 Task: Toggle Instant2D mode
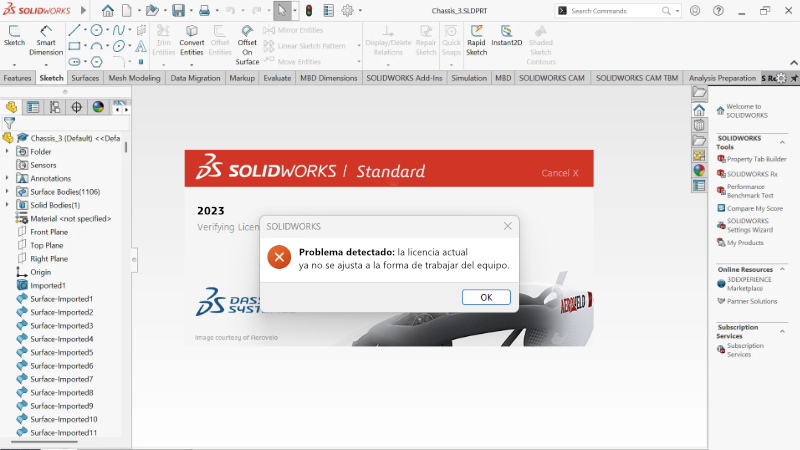click(507, 36)
